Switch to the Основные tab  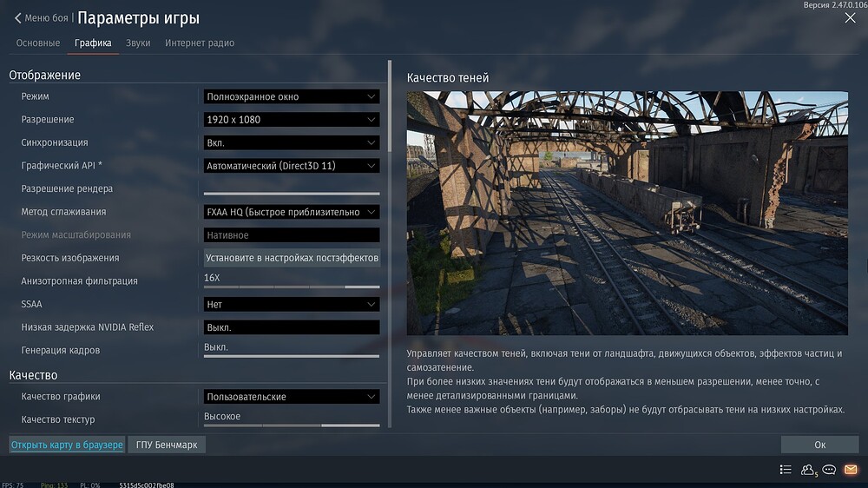[37, 43]
